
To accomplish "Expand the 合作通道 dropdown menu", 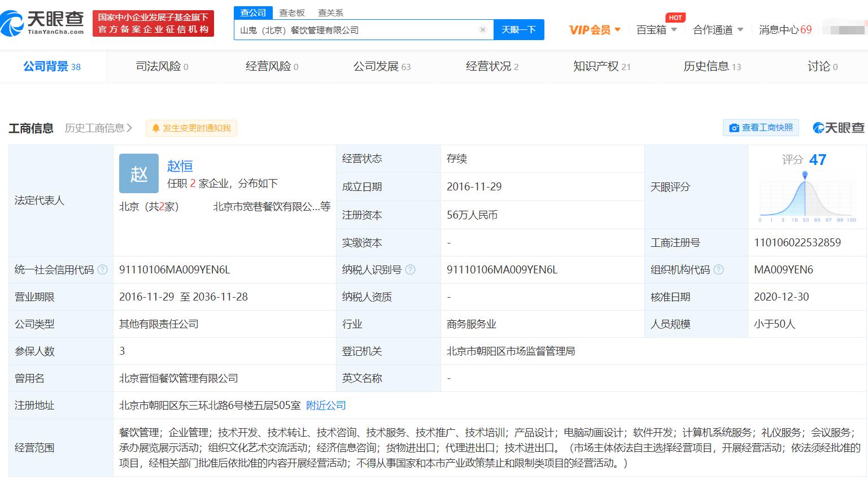I will pos(718,30).
